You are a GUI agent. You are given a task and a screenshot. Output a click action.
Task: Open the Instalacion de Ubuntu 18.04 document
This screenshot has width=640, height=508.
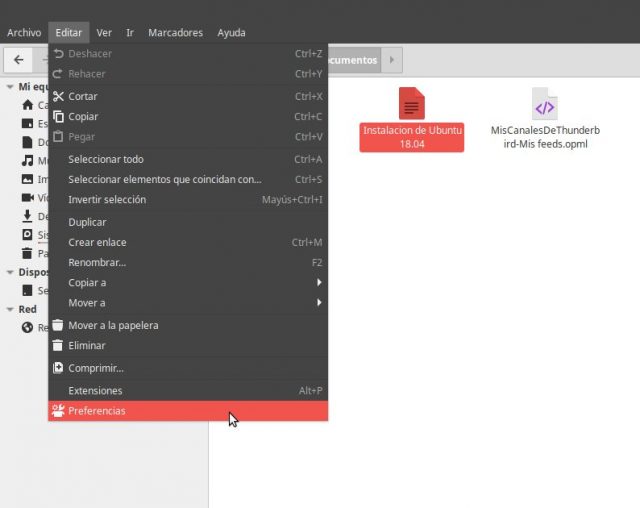(411, 104)
